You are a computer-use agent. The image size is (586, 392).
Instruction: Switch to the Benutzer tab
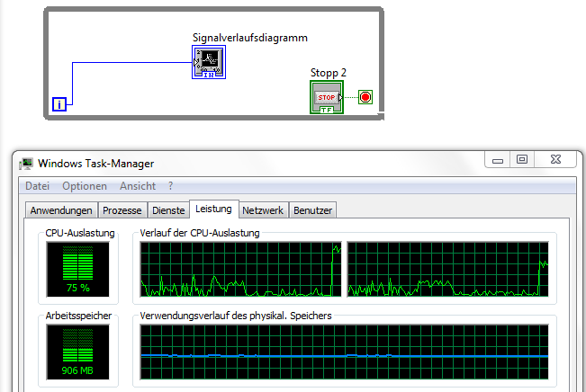tap(313, 210)
